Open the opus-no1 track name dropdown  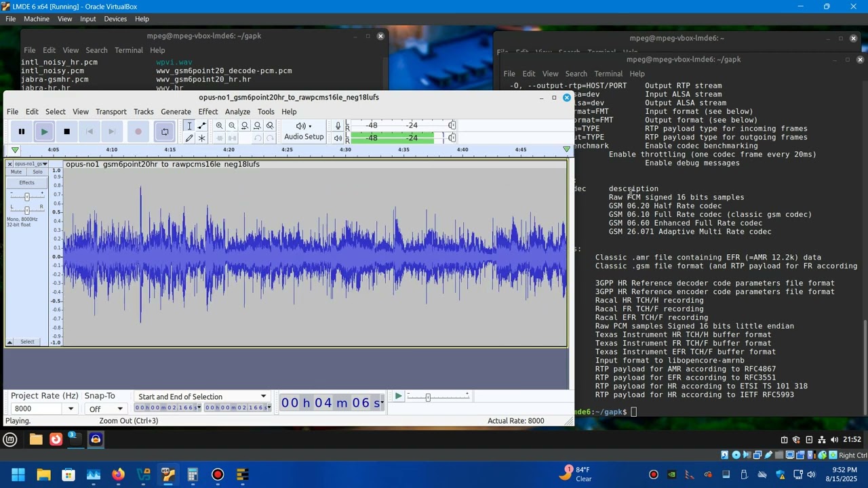30,164
